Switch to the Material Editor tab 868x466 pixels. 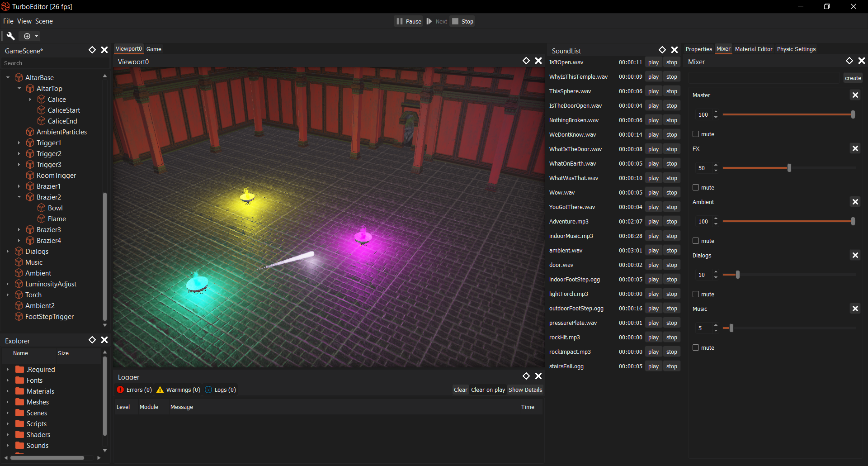754,49
